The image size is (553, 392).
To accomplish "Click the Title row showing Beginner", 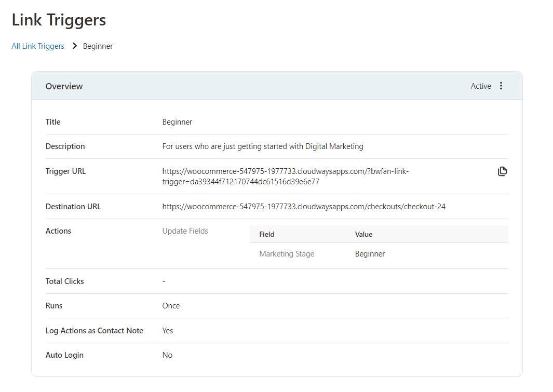I will [177, 121].
